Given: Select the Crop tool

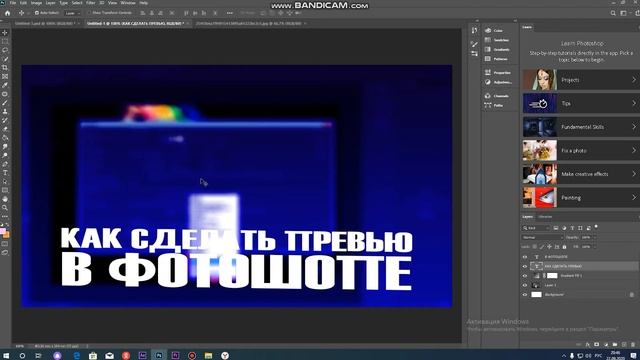Looking at the screenshot, I should (5, 68).
